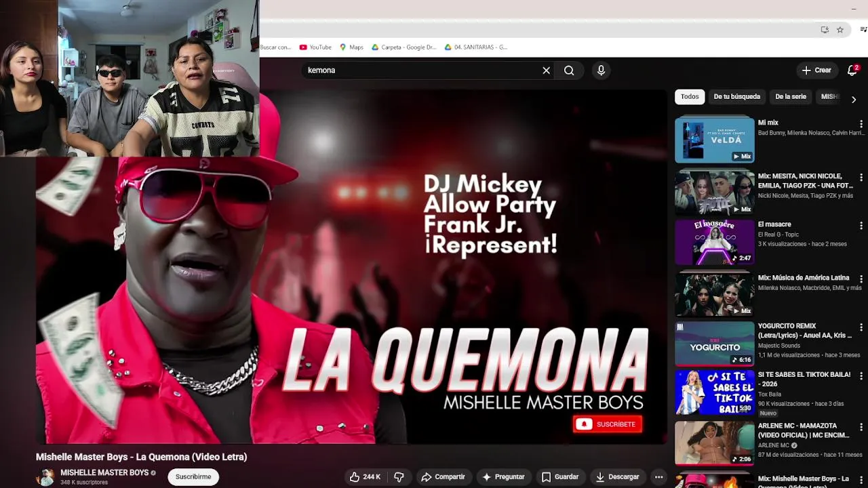Image resolution: width=868 pixels, height=488 pixels.
Task: Open Mix Música de América Latina thumbnail
Action: (x=714, y=295)
